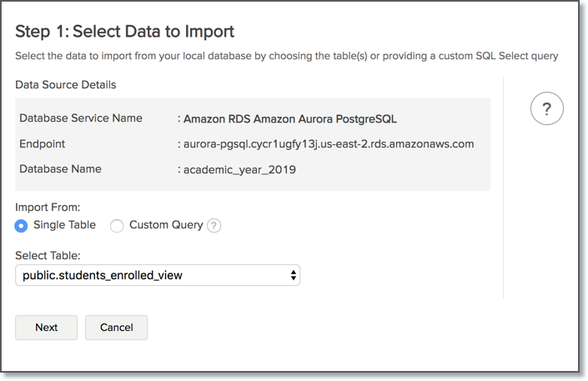
Task: Click the large circled question mark help icon
Action: (547, 108)
